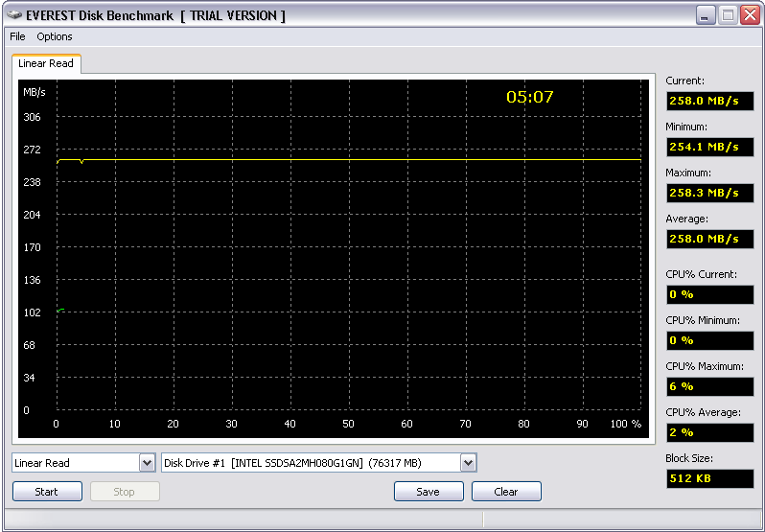The image size is (765, 532).
Task: Click the yellow dip in the read speed line
Action: 81,161
